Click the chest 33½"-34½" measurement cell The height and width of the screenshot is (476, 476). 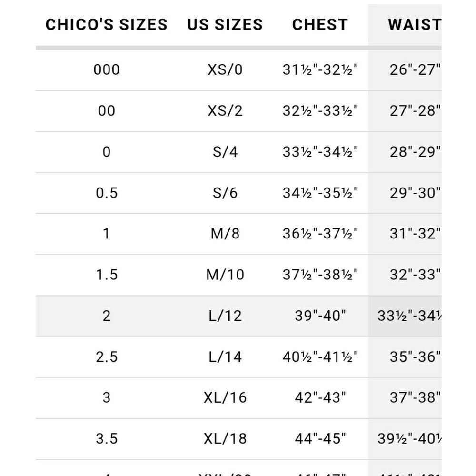tap(320, 152)
